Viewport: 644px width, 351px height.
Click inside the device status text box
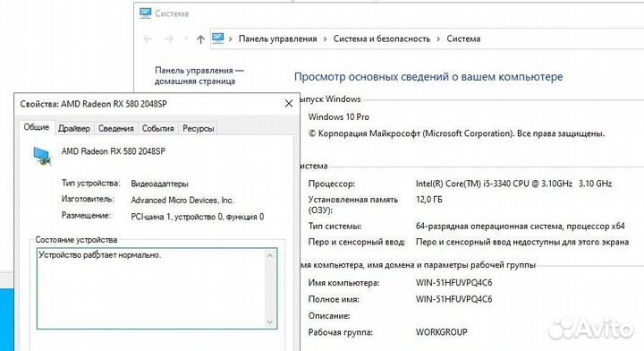pos(152,288)
